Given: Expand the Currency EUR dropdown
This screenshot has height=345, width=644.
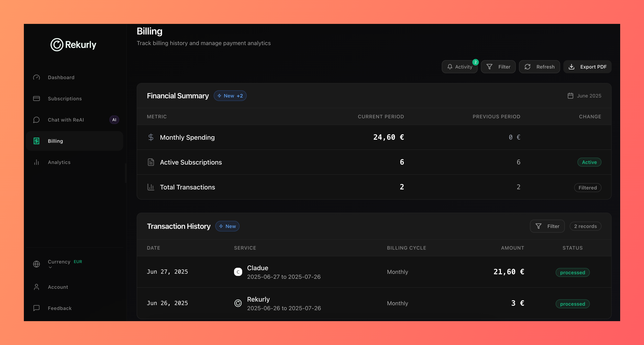Looking at the screenshot, I should (74, 264).
